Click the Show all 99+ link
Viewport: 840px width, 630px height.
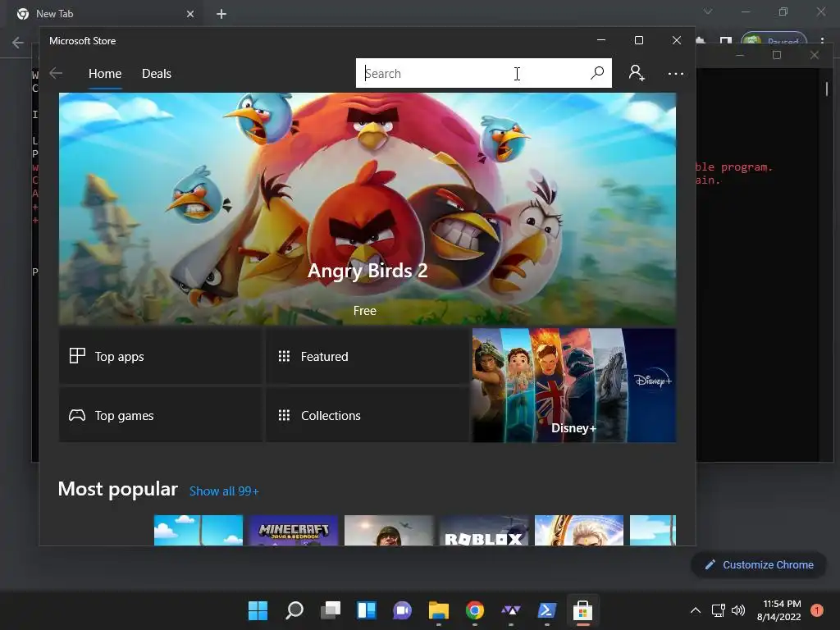224,491
